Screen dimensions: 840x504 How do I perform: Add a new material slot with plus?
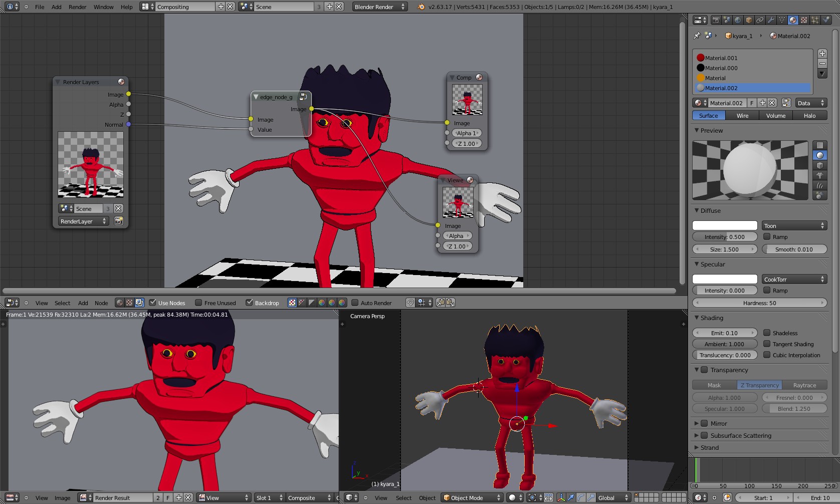(x=822, y=54)
